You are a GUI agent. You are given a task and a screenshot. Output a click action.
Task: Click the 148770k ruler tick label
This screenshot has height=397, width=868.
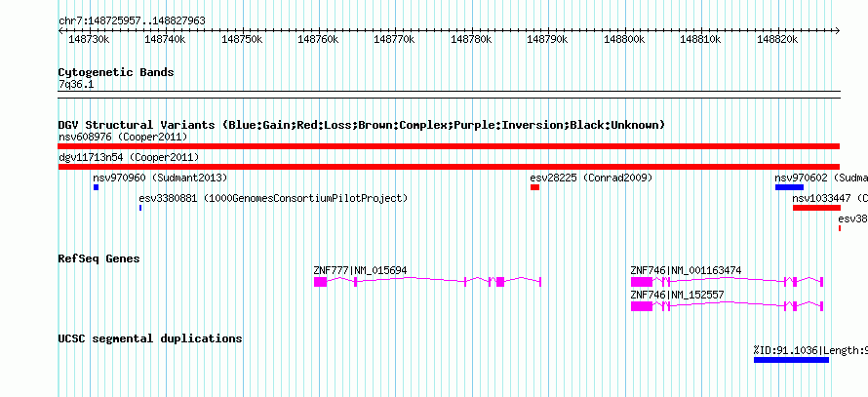[395, 39]
